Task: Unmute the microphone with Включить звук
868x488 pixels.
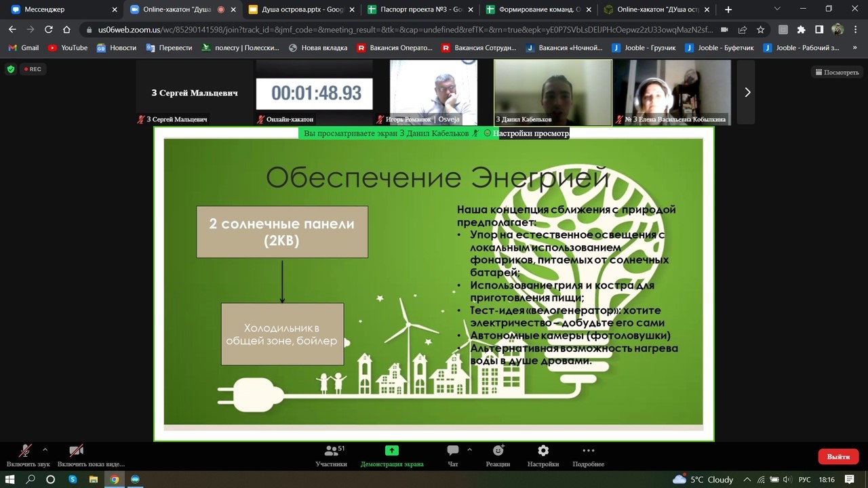Action: coord(26,452)
